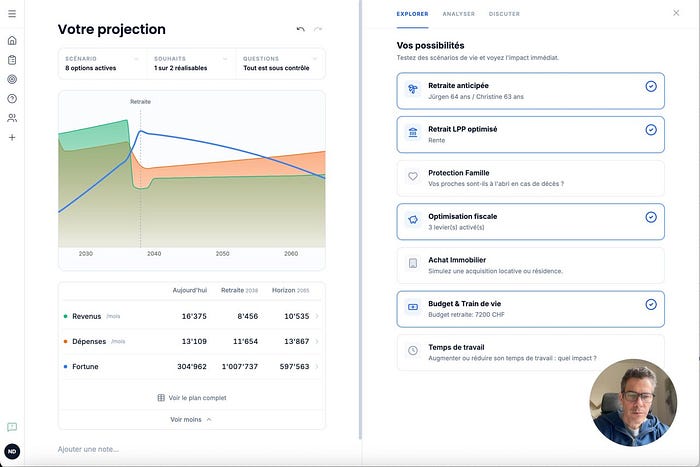This screenshot has width=700, height=467.
Task: Uncheck the Budget & Train de vie option
Action: (x=651, y=304)
